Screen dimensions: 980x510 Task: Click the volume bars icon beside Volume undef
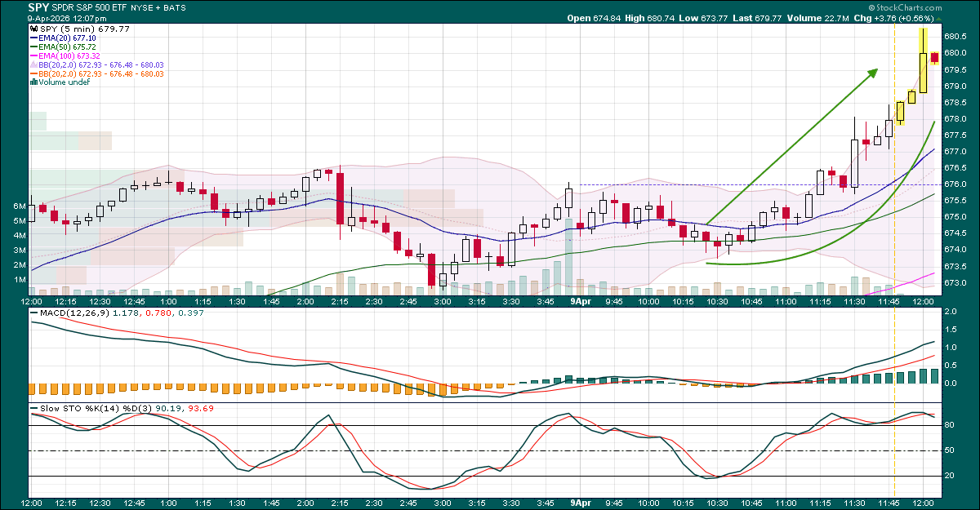point(33,82)
